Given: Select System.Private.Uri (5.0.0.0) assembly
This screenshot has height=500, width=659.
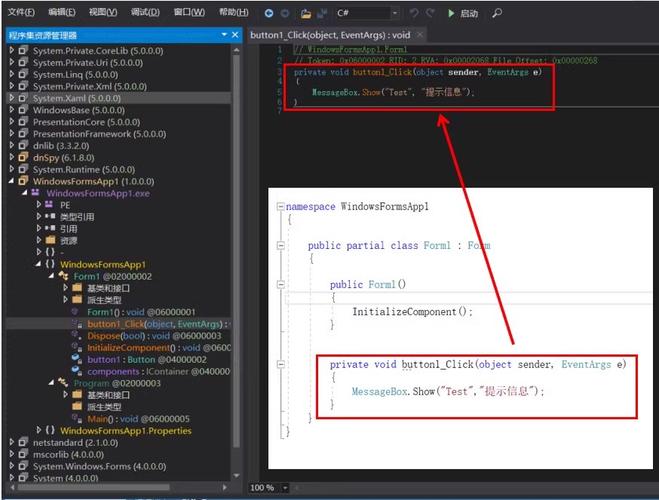Looking at the screenshot, I should [88, 63].
